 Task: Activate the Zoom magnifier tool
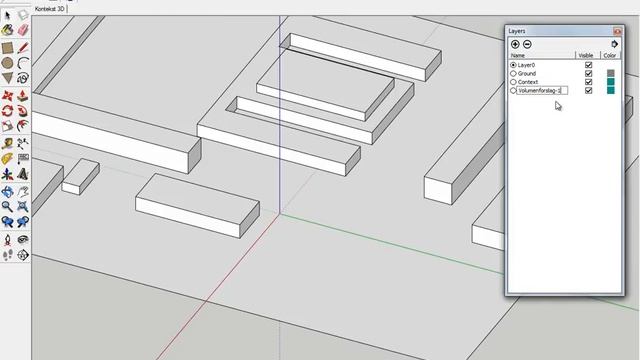coord(7,206)
